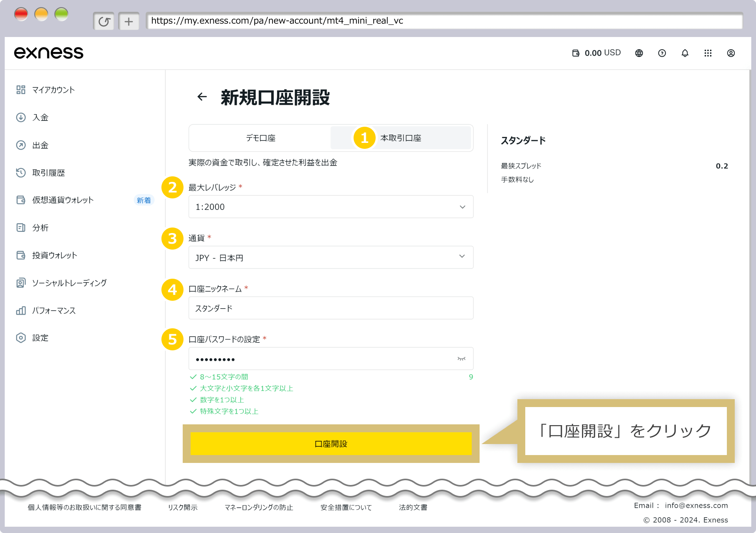Image resolution: width=756 pixels, height=533 pixels.
Task: Toggle password visibility with the eye icon
Action: point(461,359)
